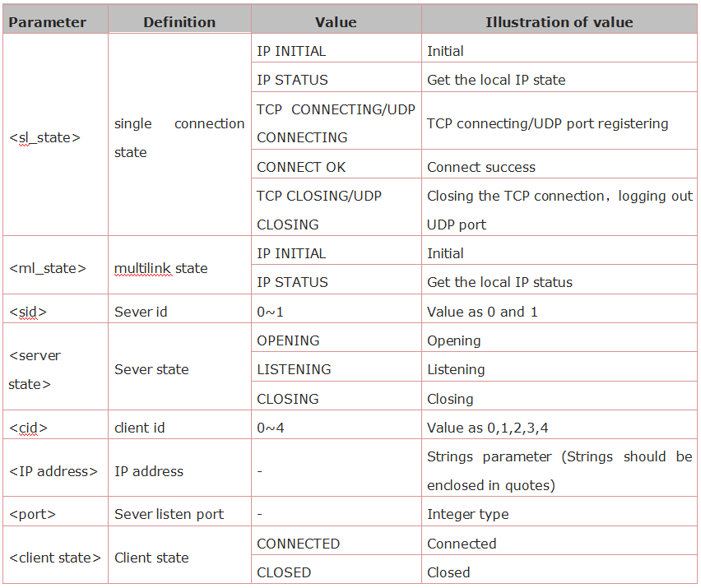Click the "0~4" value cell
701x588 pixels.
click(x=272, y=428)
